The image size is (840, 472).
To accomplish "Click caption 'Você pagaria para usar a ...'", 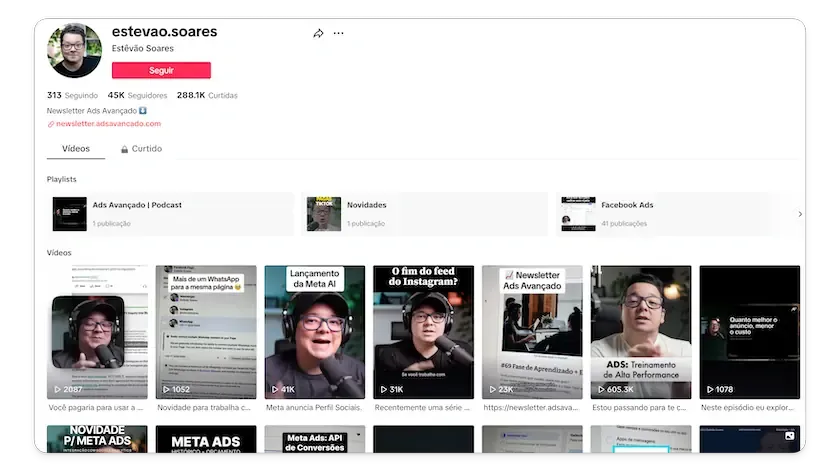I will click(x=96, y=408).
